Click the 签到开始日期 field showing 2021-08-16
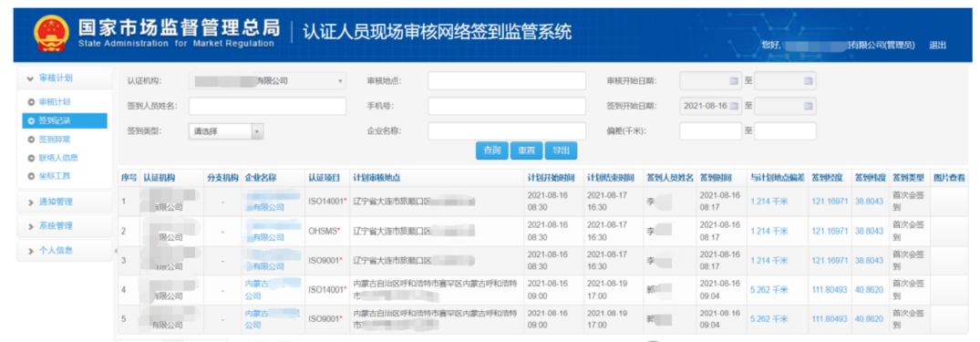 tap(710, 107)
